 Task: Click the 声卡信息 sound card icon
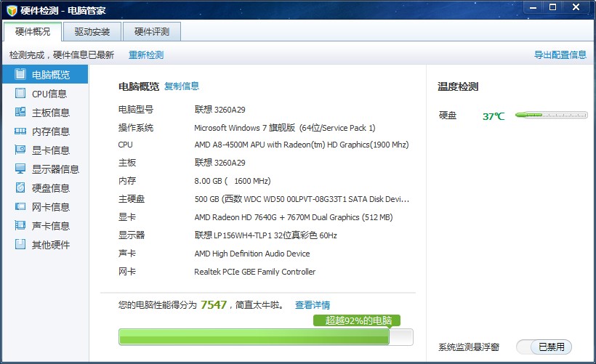click(20, 225)
